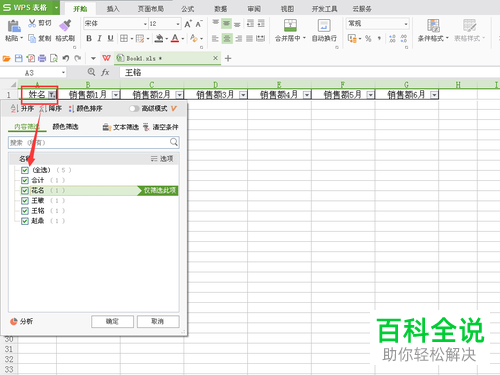Switch to the color filter tab
This screenshot has width=500, height=375.
[65, 127]
